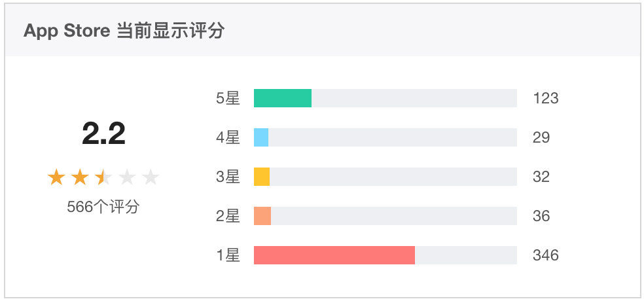The width and height of the screenshot is (644, 301).
Task: Click the red 1星 rating bar
Action: (334, 255)
